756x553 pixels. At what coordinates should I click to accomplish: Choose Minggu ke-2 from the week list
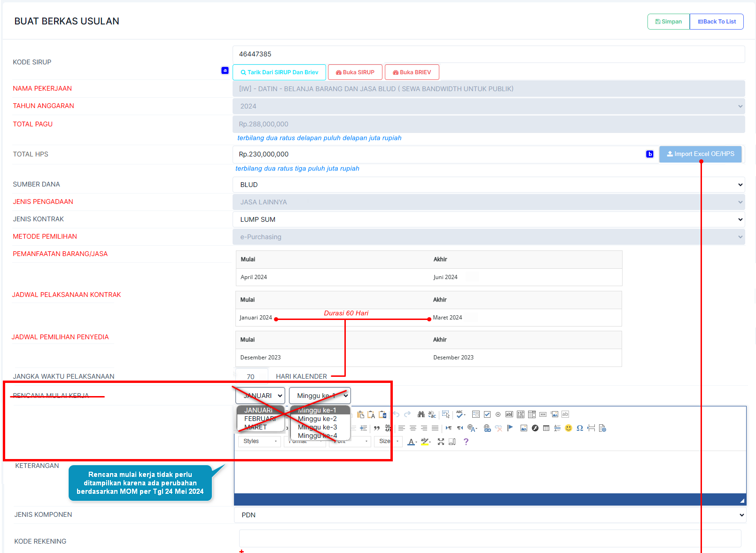(x=320, y=419)
